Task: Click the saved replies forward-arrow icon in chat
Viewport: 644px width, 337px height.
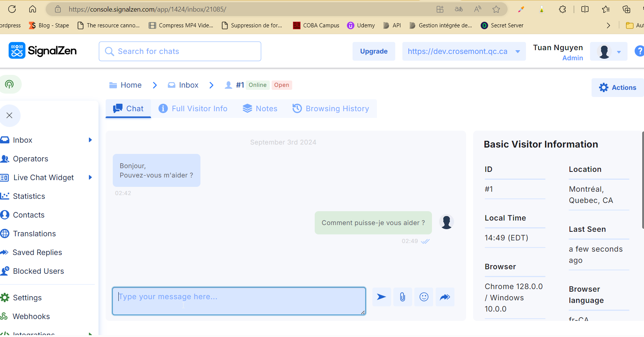Action: tap(445, 297)
